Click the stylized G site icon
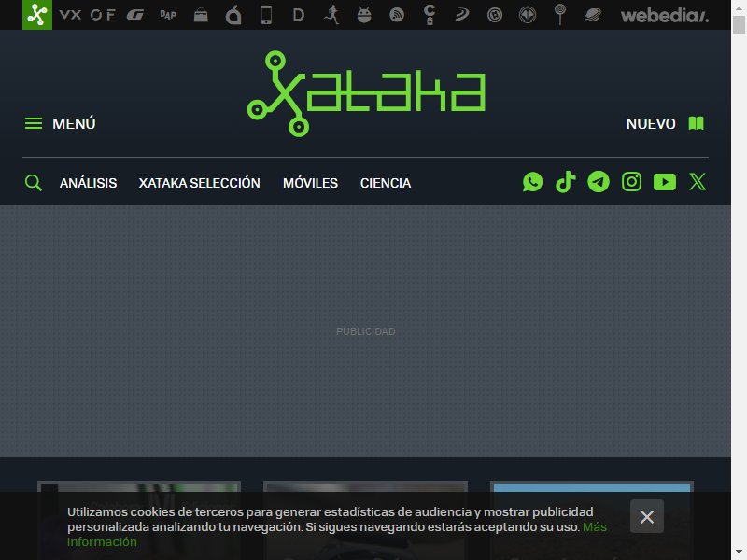747x560 pixels. pyautogui.click(x=135, y=15)
